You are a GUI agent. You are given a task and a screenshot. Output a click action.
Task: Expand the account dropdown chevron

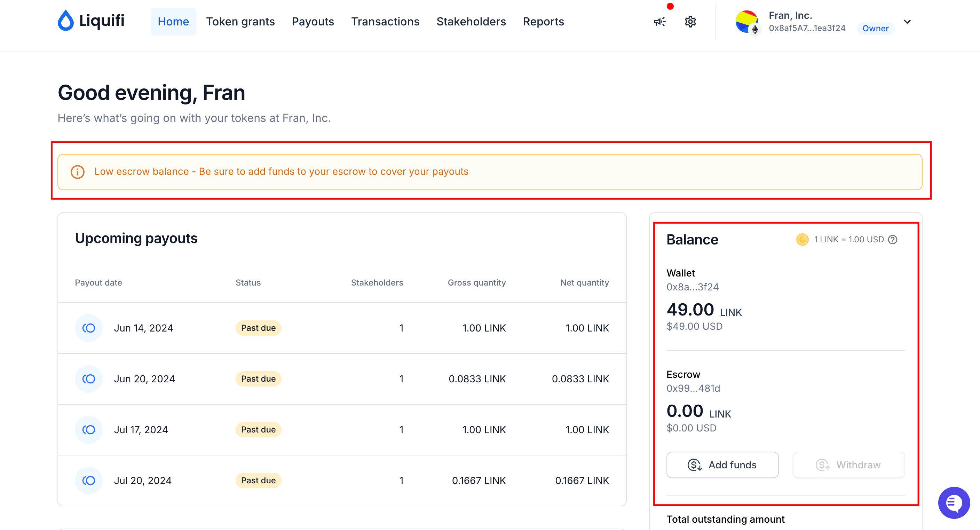(x=907, y=22)
